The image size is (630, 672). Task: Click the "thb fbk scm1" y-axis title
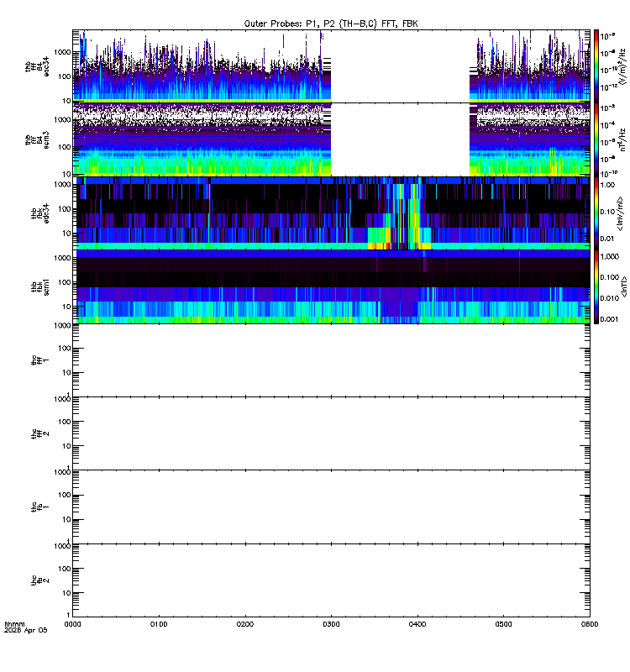40,286
